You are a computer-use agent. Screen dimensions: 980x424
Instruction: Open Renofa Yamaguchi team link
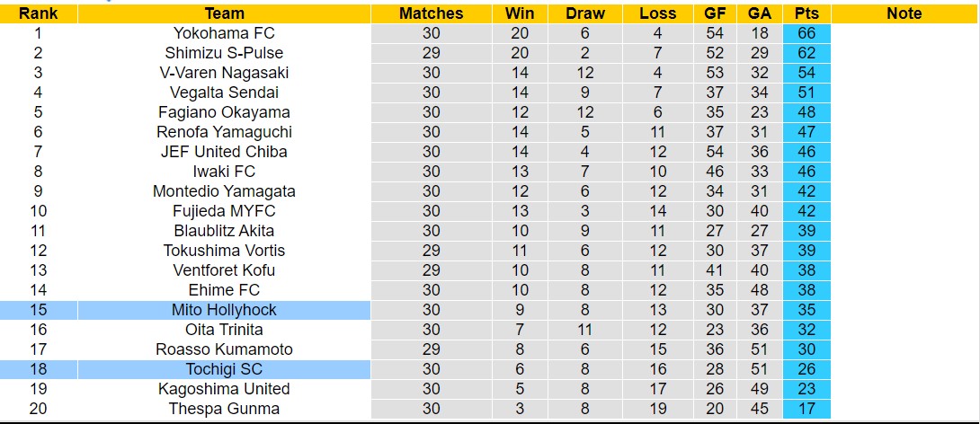coord(224,132)
